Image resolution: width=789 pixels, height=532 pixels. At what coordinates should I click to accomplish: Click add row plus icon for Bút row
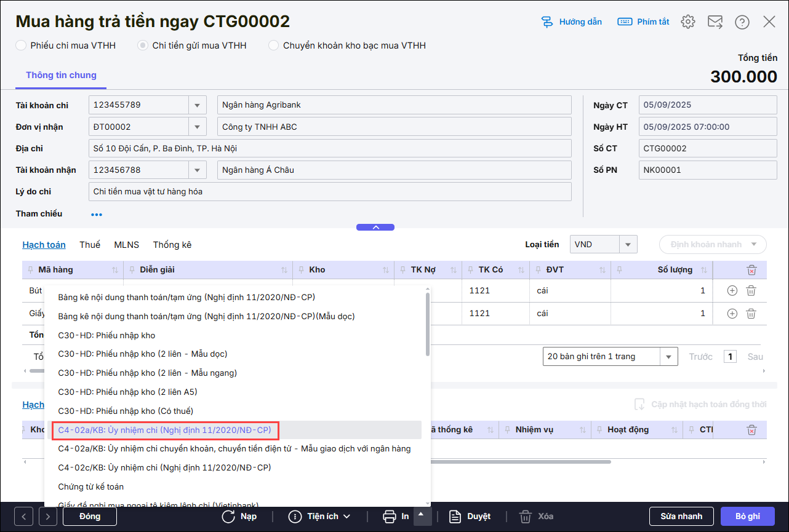[732, 291]
